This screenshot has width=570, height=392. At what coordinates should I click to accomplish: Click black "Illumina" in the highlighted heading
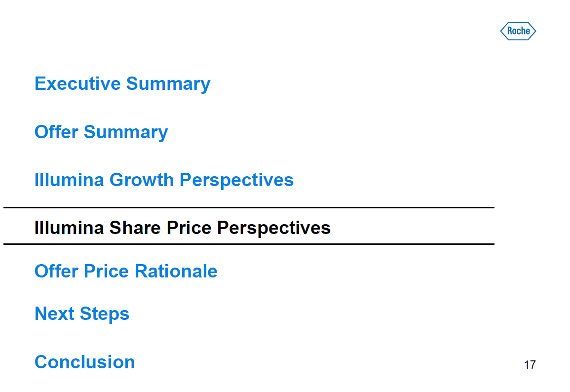tap(69, 228)
